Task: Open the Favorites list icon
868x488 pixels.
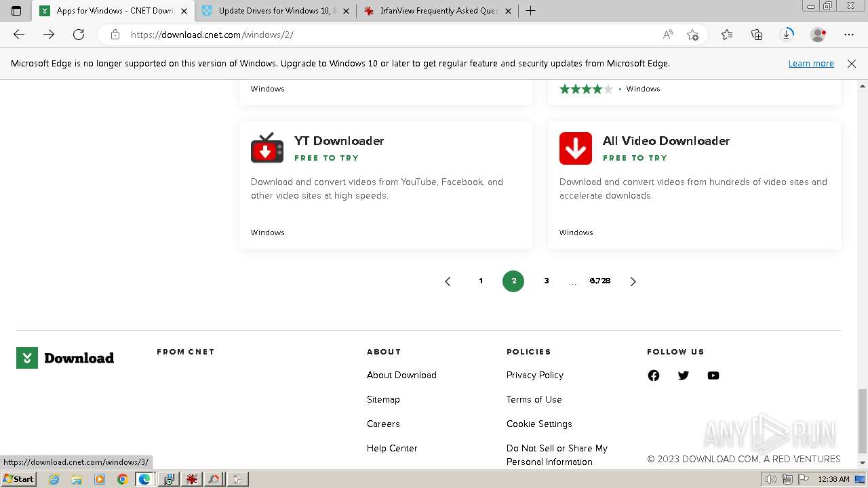Action: pyautogui.click(x=727, y=35)
